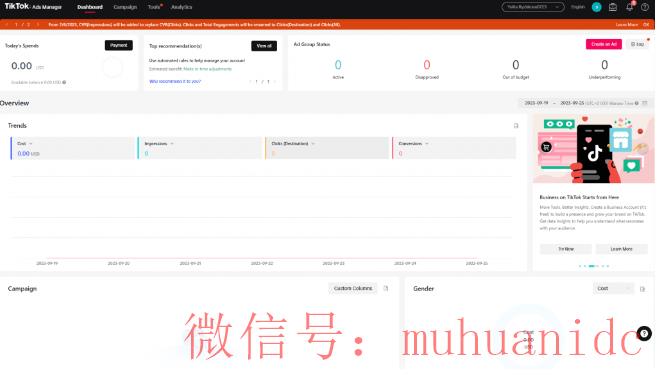Go to next announcement in orange banner

pyautogui.click(x=38, y=25)
